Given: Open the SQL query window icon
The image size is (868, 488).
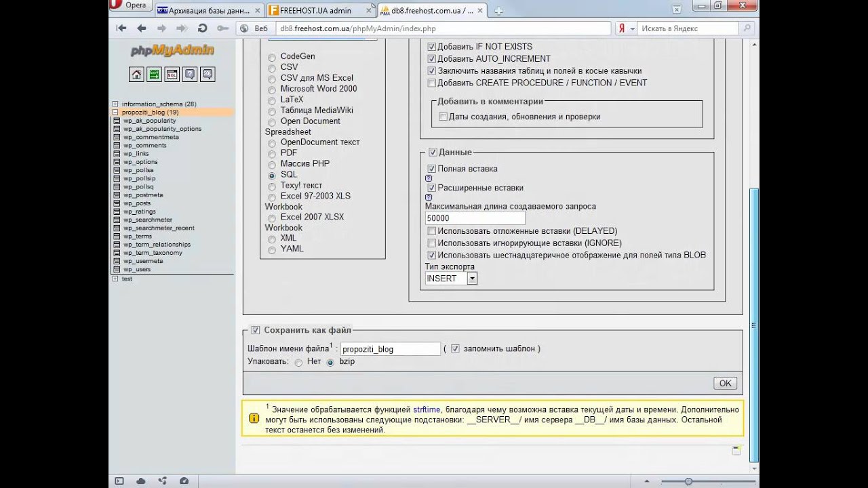Looking at the screenshot, I should click(x=172, y=75).
